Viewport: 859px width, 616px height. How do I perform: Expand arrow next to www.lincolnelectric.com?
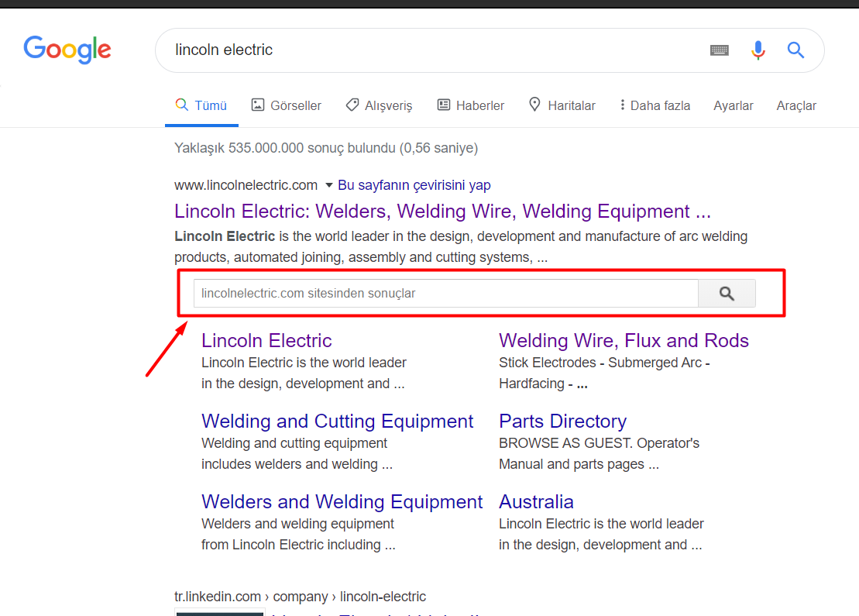click(328, 185)
